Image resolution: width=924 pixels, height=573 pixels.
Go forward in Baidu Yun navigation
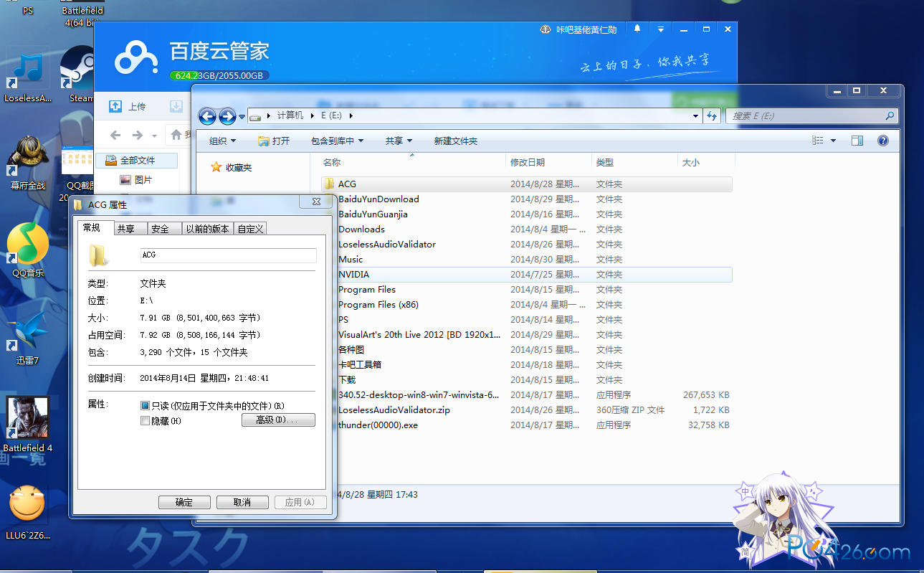point(137,135)
